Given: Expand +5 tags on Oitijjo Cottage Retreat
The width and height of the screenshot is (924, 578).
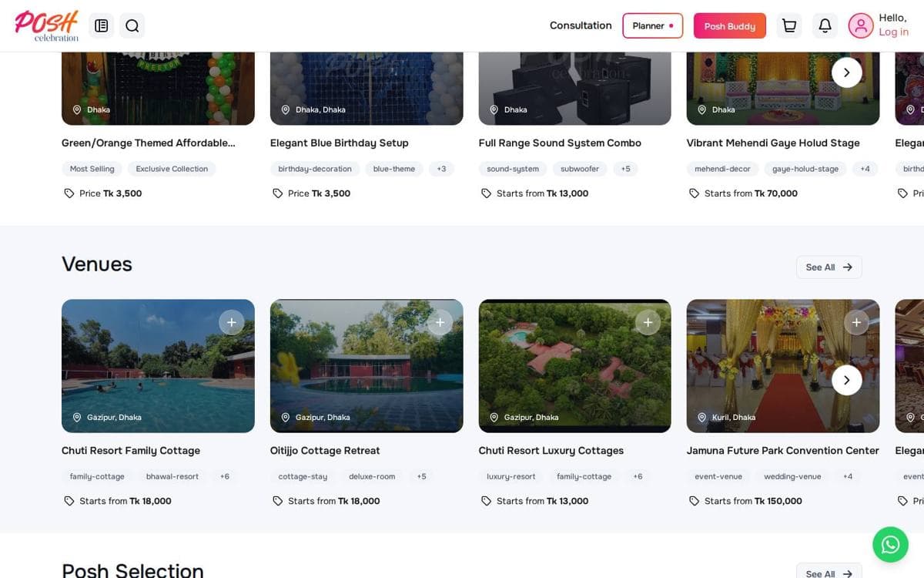Looking at the screenshot, I should pos(421,476).
